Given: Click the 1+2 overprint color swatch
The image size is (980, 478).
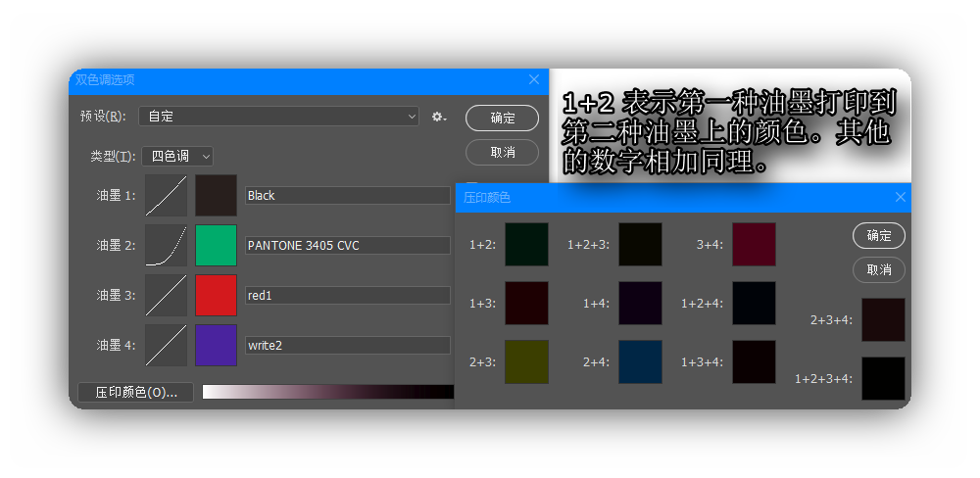Looking at the screenshot, I should coord(527,244).
